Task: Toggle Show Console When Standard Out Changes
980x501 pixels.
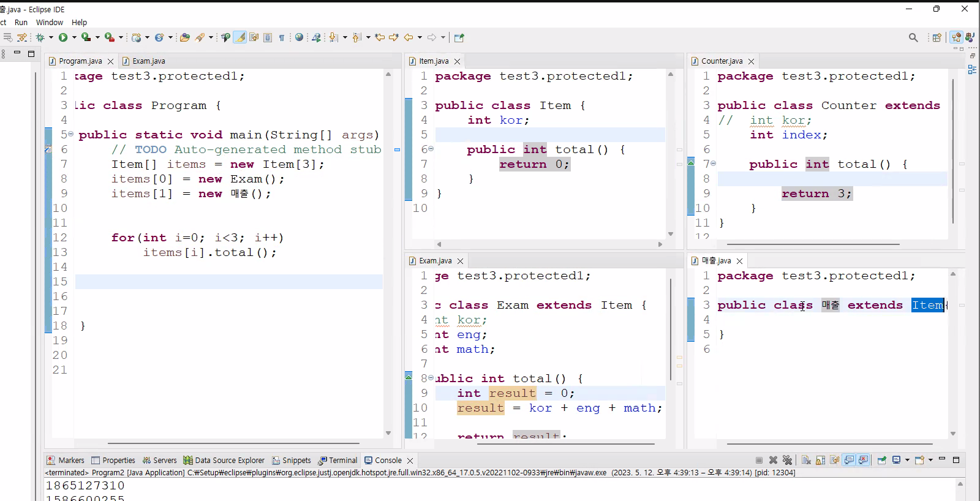Action: point(849,460)
